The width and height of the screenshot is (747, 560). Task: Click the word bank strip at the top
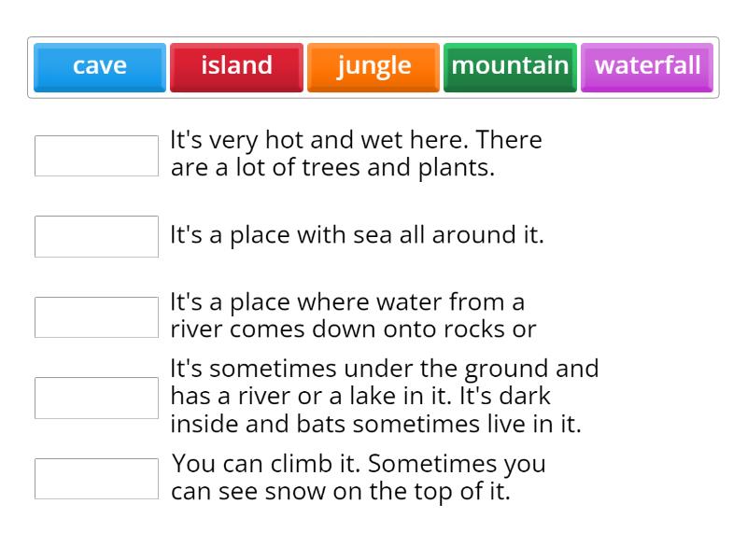[x=373, y=66]
